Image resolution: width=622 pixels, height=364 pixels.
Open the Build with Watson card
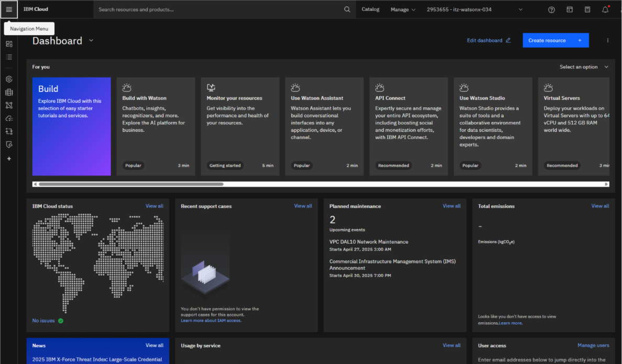tap(156, 127)
